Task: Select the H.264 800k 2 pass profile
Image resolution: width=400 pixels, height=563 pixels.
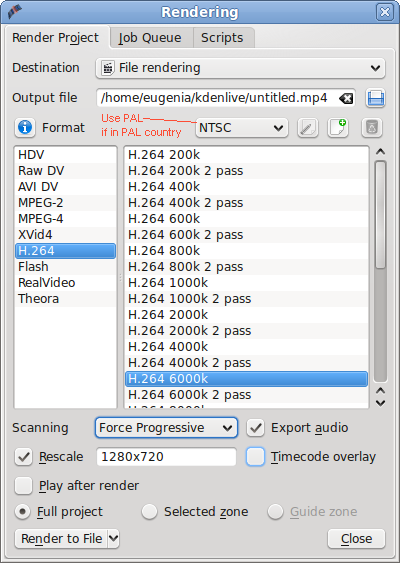Action: coord(246,266)
